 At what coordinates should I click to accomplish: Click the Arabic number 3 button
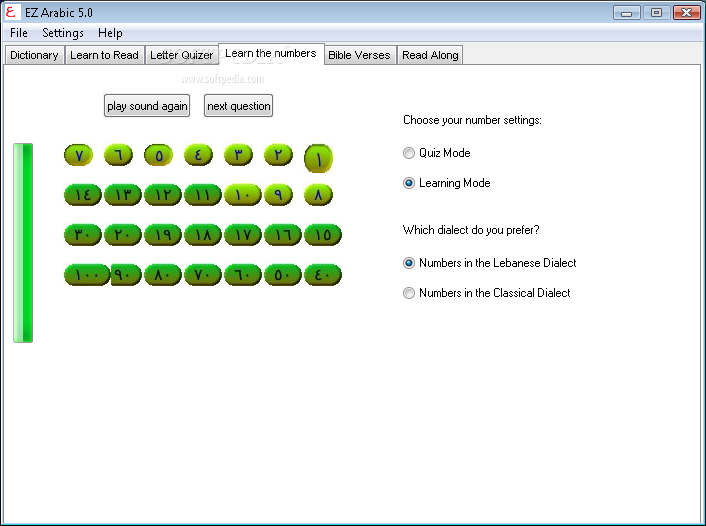click(238, 155)
